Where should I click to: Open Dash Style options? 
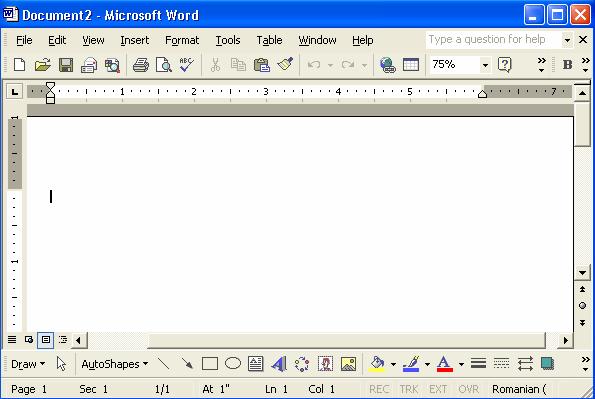coord(501,364)
